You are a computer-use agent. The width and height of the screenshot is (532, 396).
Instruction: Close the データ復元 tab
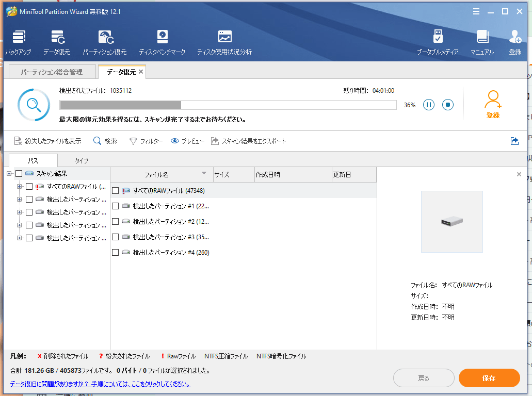[141, 72]
